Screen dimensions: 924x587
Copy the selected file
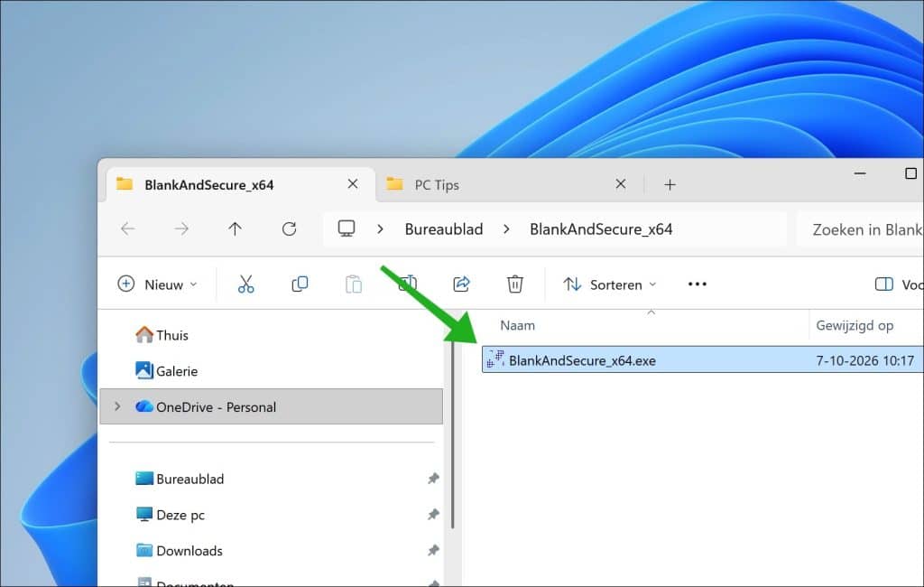click(300, 284)
